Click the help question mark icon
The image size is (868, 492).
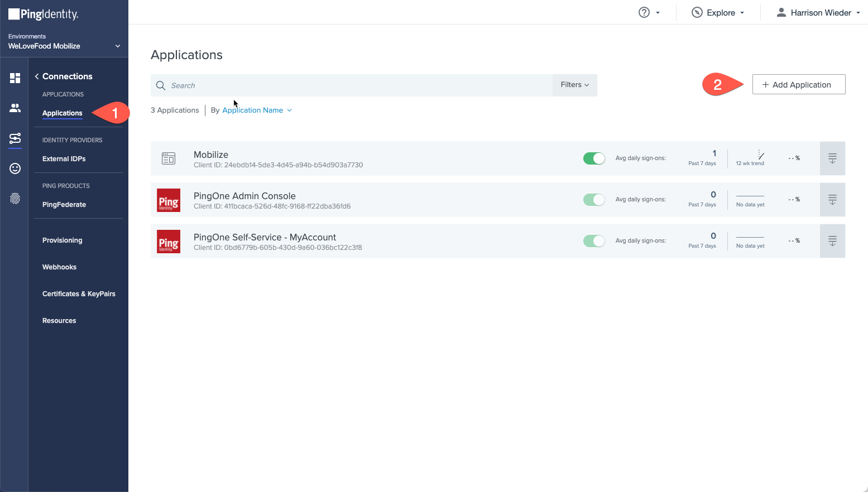coord(644,12)
